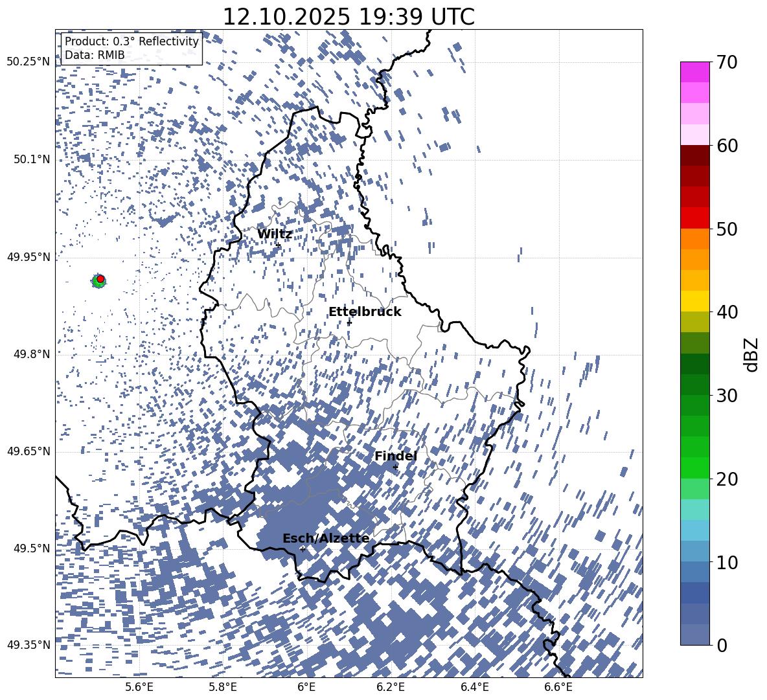Viewport: 767px width, 700px height.
Task: Click the red radar site marker
Action: click(100, 279)
